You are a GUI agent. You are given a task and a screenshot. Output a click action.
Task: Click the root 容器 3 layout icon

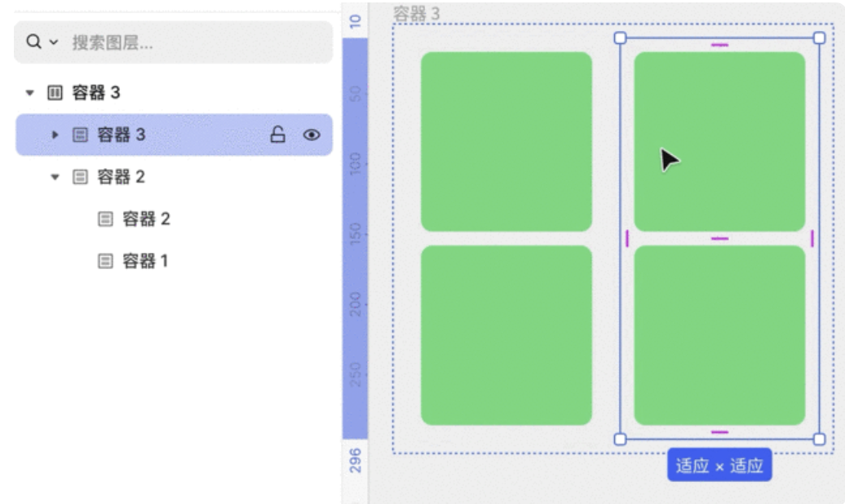pyautogui.click(x=55, y=93)
